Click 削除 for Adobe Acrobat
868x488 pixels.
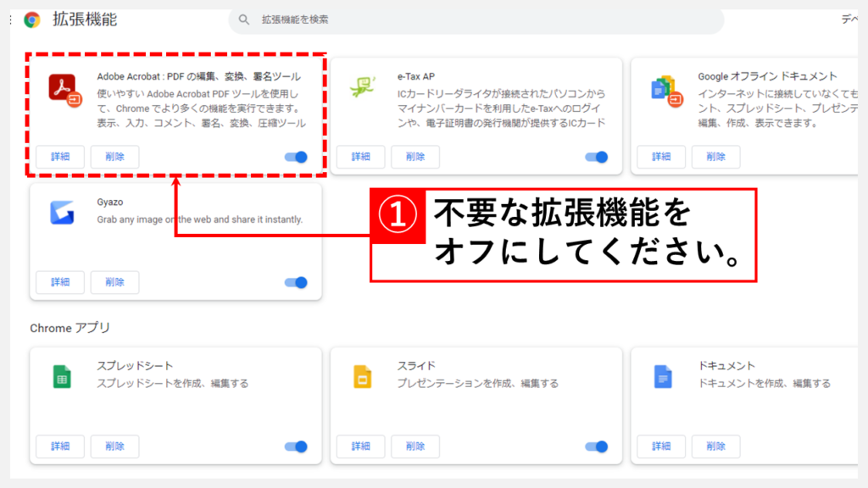click(x=114, y=157)
